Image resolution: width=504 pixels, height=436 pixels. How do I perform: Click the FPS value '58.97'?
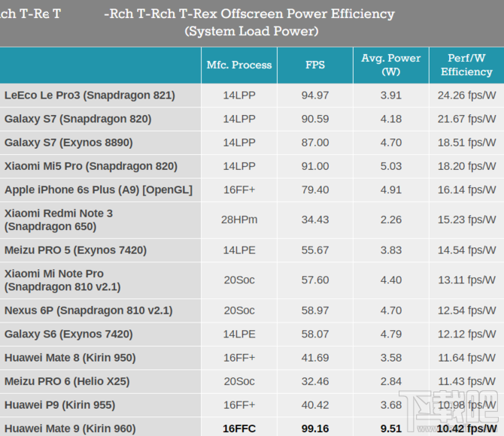pos(315,310)
